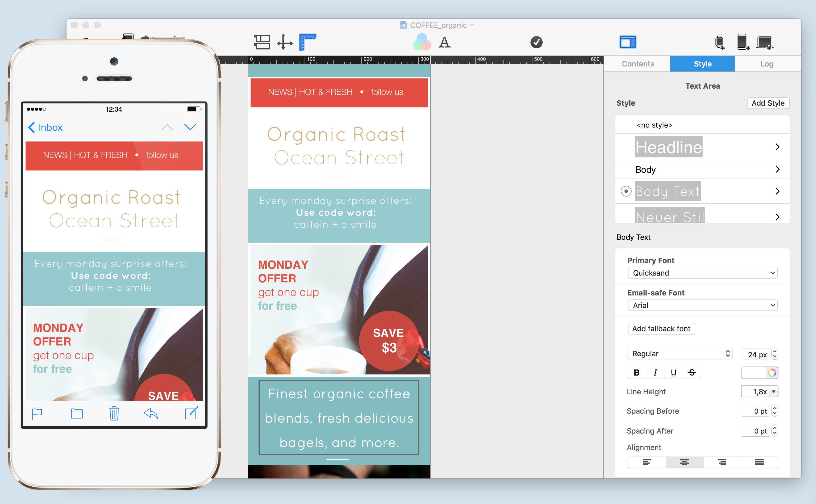This screenshot has width=816, height=504.
Task: Open the Primary Font Quicksand dropdown
Action: (x=702, y=272)
